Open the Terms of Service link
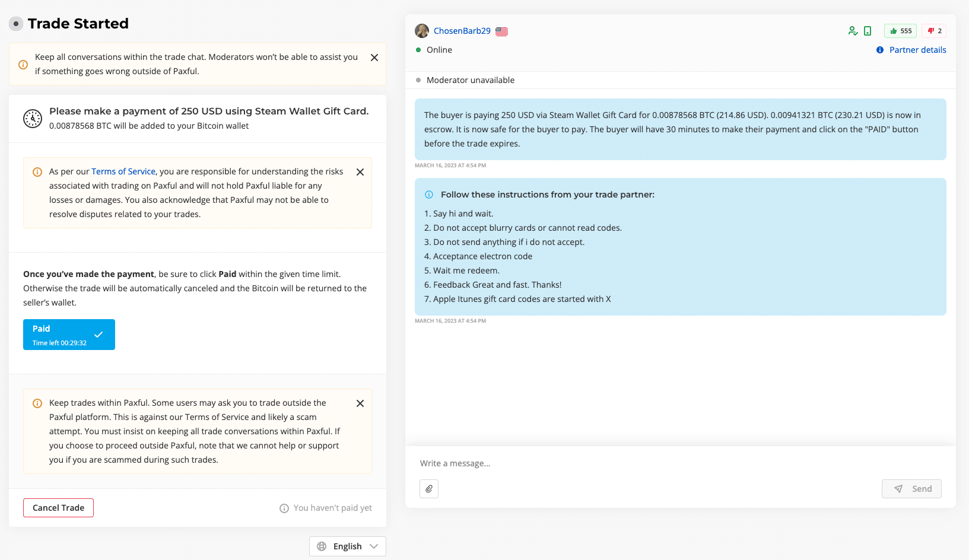969x560 pixels. pyautogui.click(x=123, y=171)
